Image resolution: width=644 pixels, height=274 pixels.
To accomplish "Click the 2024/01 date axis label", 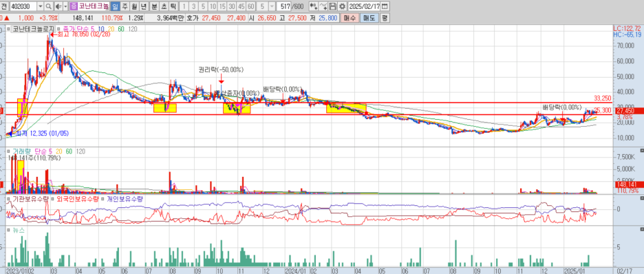I will coord(296,271).
